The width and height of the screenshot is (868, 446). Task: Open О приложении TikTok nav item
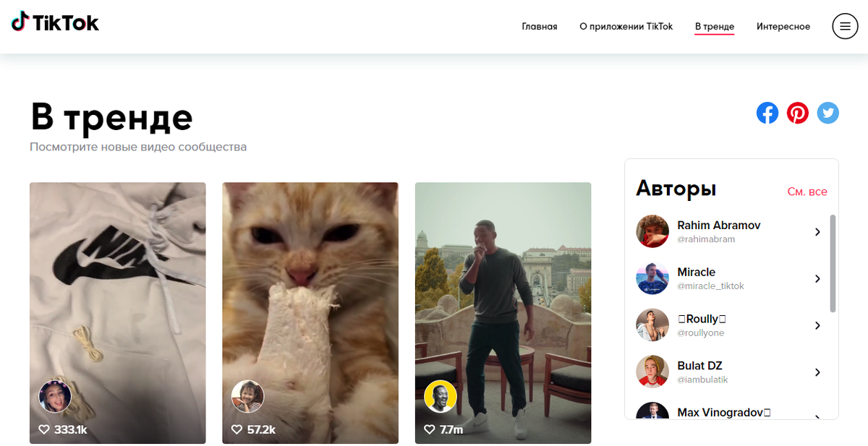point(626,27)
